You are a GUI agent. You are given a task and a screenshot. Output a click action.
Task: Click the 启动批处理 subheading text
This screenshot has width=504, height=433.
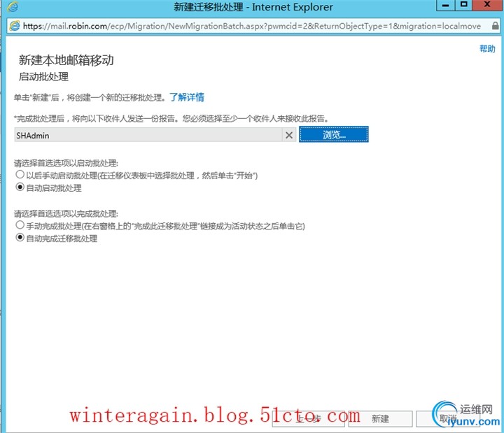[43, 76]
